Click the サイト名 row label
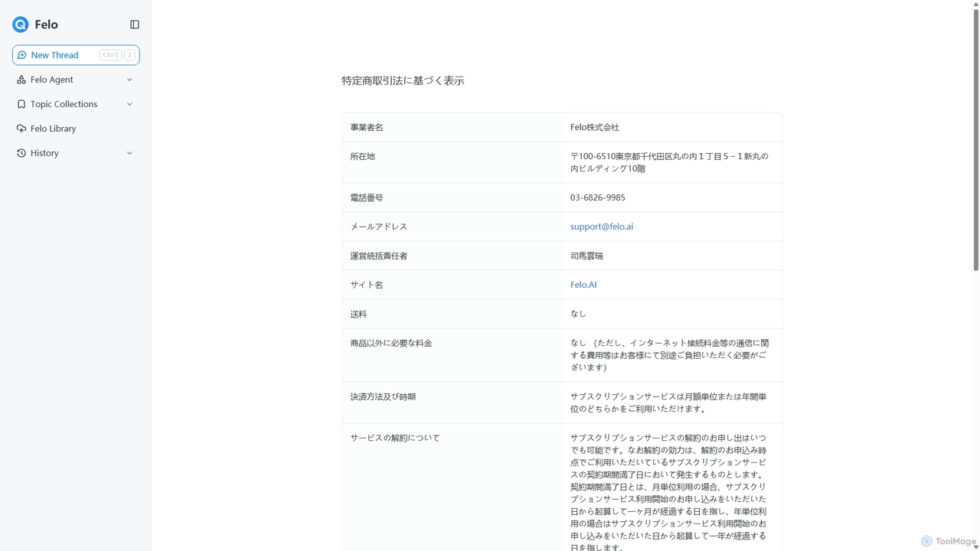The width and height of the screenshot is (980, 551). [x=367, y=285]
